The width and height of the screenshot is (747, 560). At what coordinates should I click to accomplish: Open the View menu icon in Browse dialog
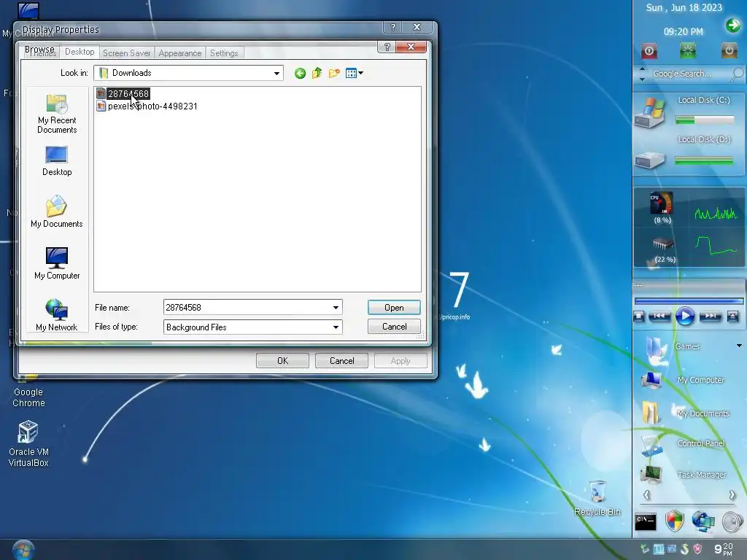point(354,74)
